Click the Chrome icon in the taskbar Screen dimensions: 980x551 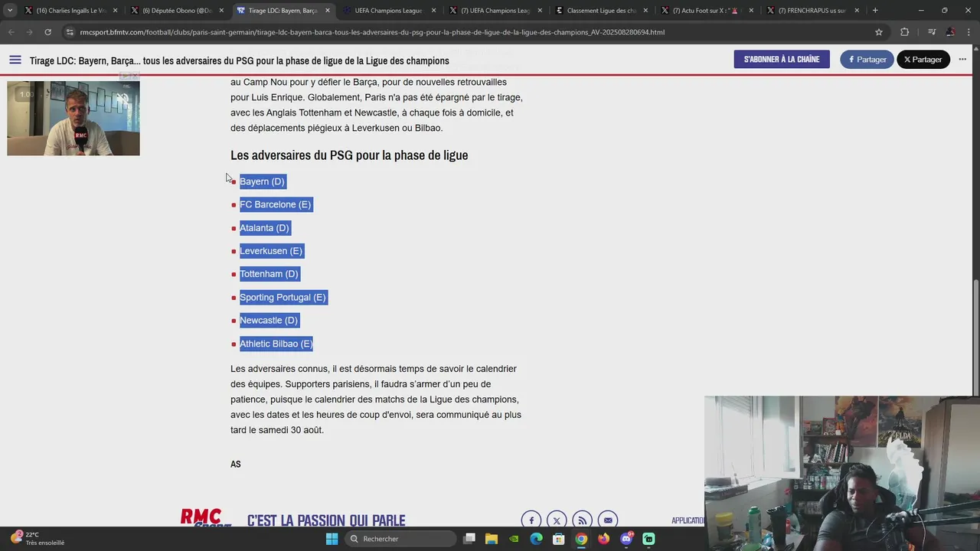pyautogui.click(x=581, y=539)
